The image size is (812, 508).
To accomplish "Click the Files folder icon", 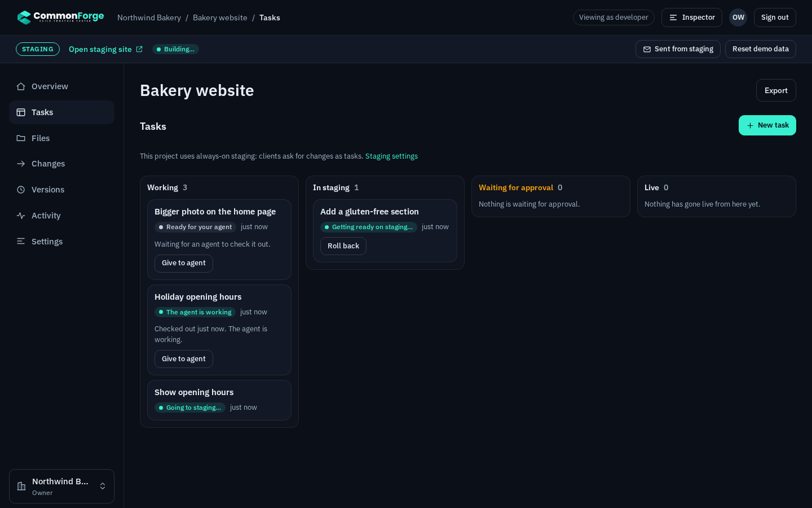I will coord(21,138).
